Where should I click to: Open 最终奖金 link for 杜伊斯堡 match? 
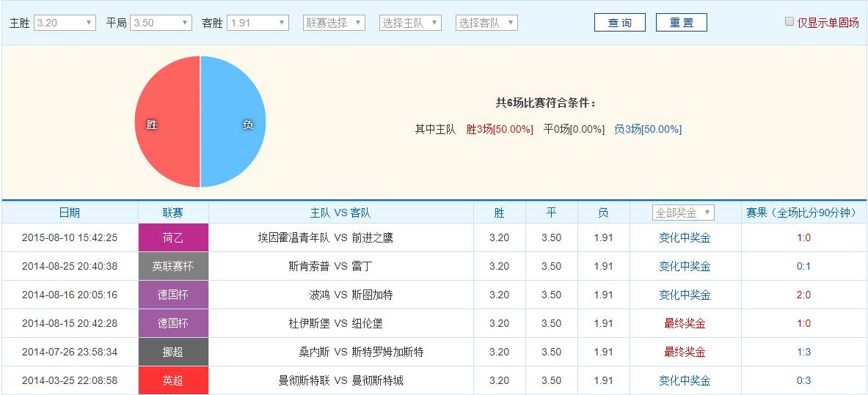(x=685, y=324)
